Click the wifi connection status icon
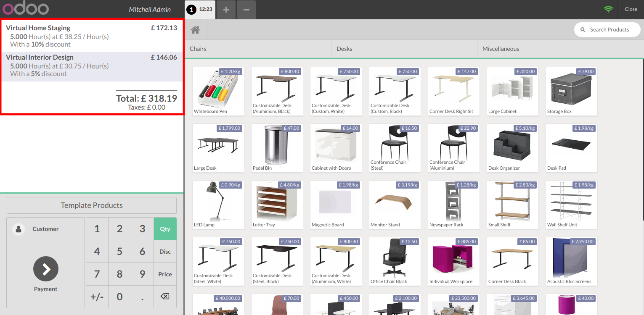Screen dimensions: 644x315 (x=608, y=9)
